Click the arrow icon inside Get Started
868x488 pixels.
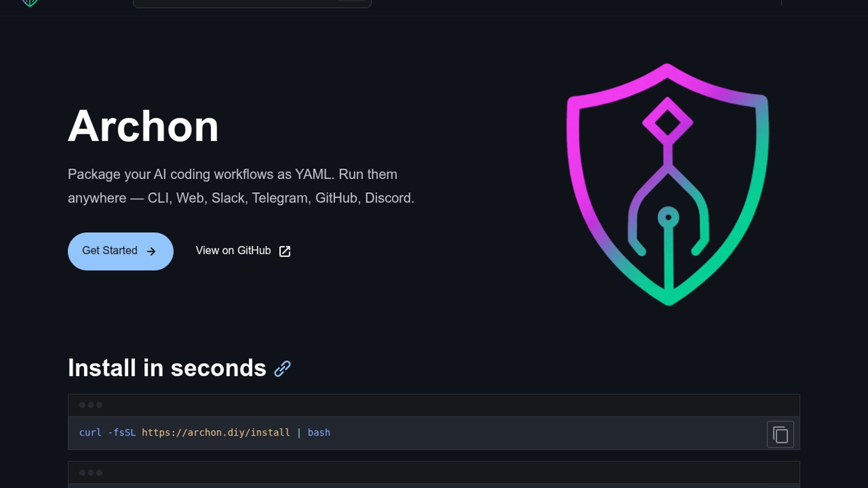(151, 252)
